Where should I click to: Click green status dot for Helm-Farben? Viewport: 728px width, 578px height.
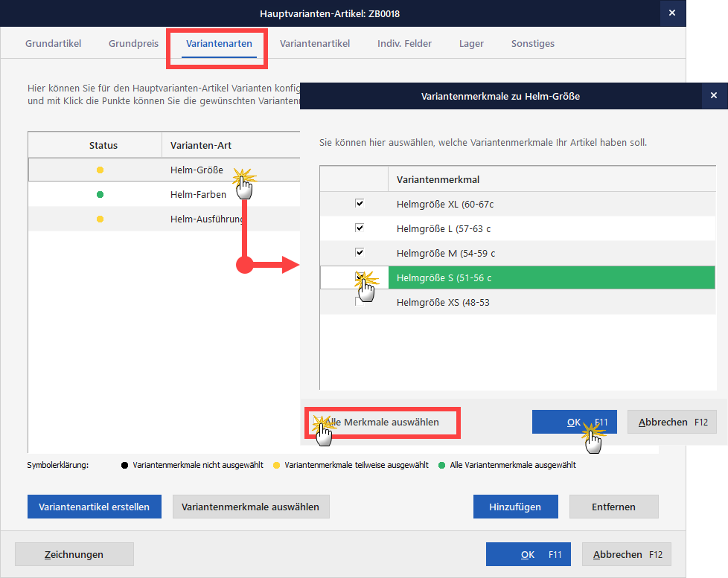(x=100, y=195)
